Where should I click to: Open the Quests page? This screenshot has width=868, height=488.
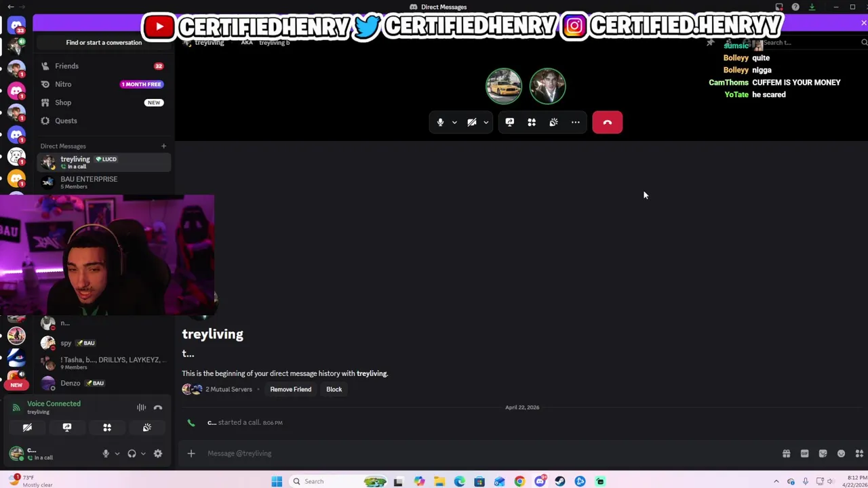click(104, 121)
